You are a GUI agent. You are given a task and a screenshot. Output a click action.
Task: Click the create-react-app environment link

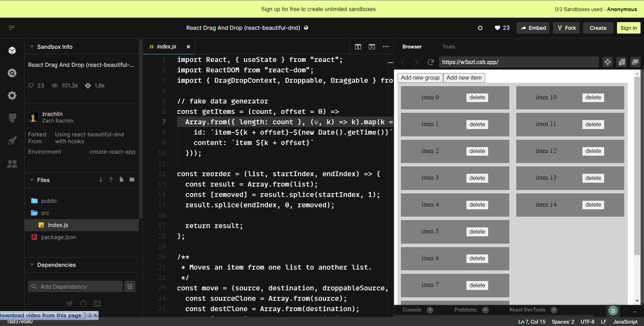click(113, 152)
